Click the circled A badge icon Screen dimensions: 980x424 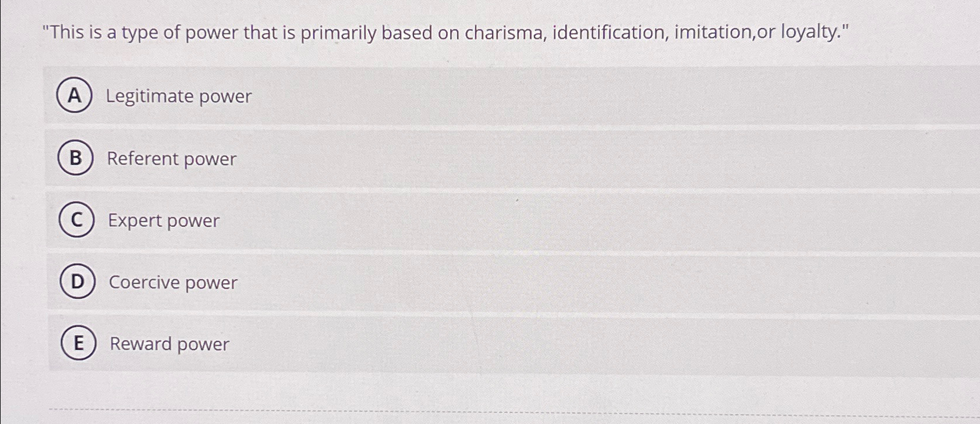click(x=75, y=96)
